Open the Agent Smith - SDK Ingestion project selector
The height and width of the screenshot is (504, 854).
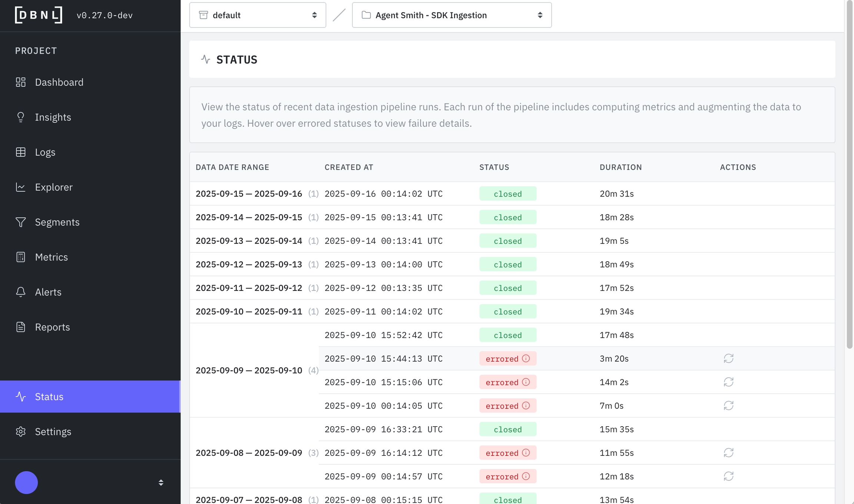coord(451,15)
